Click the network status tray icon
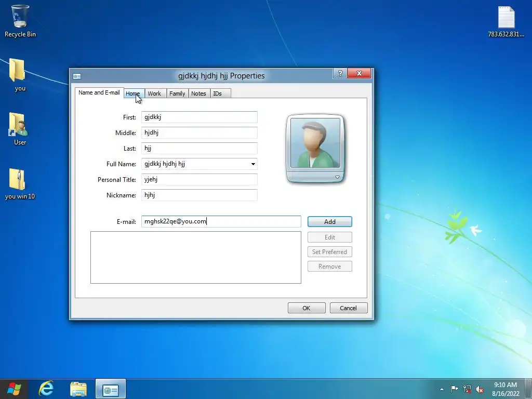 pyautogui.click(x=467, y=389)
